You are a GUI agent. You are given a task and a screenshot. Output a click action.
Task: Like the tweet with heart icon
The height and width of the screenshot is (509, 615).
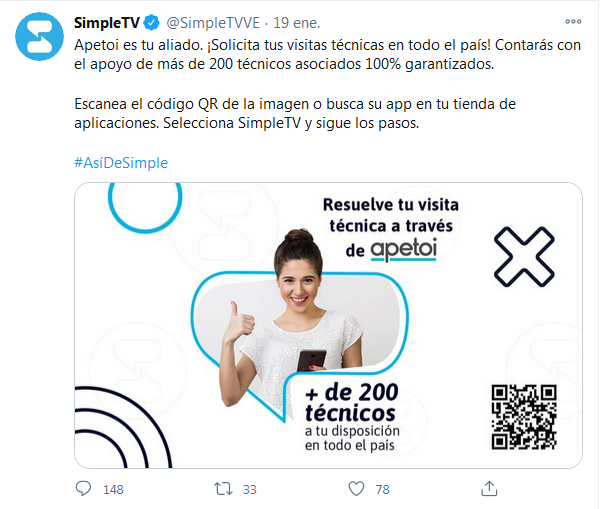[x=356, y=489]
